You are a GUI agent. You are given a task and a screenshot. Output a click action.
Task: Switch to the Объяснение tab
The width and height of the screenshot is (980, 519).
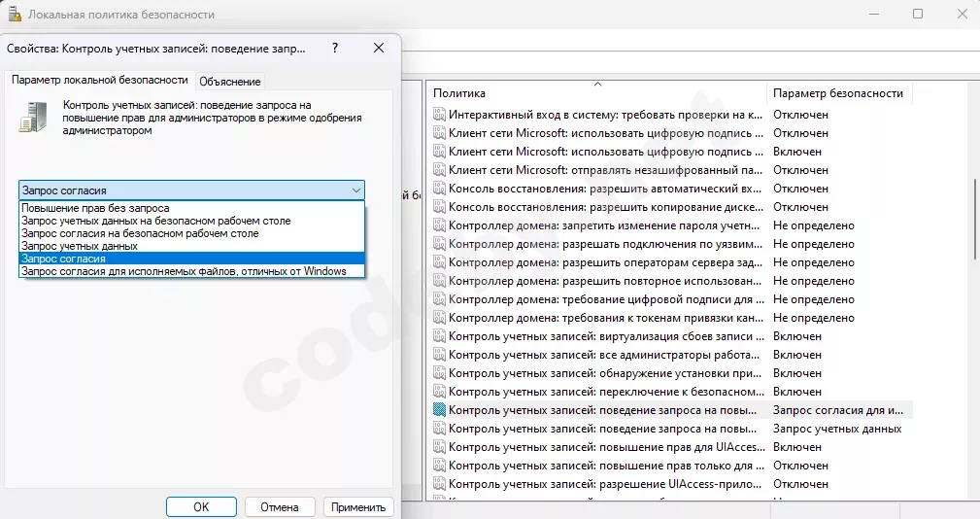pos(229,82)
